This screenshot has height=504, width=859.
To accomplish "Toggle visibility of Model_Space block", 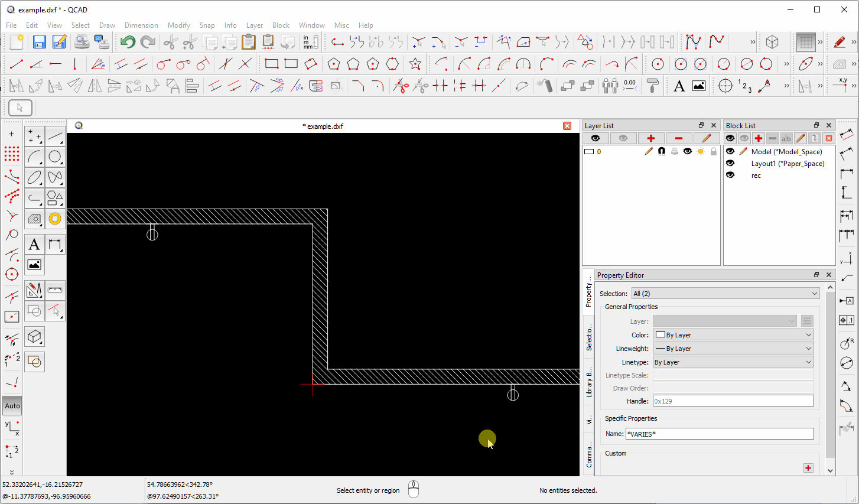I will (x=730, y=152).
